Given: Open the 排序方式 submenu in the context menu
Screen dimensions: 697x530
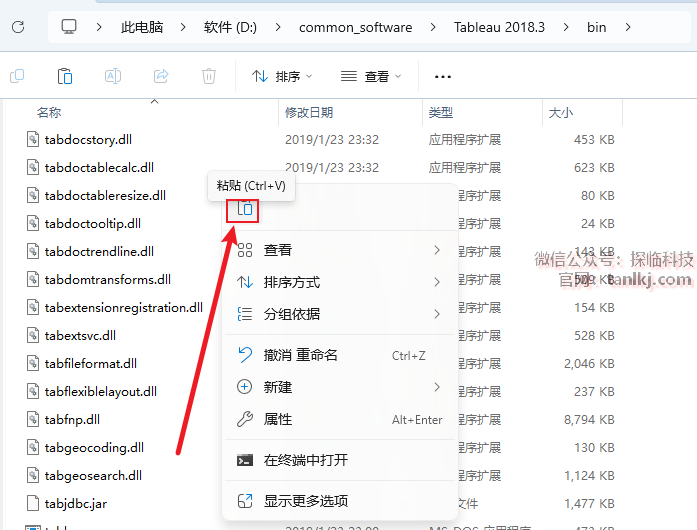Looking at the screenshot, I should [340, 282].
